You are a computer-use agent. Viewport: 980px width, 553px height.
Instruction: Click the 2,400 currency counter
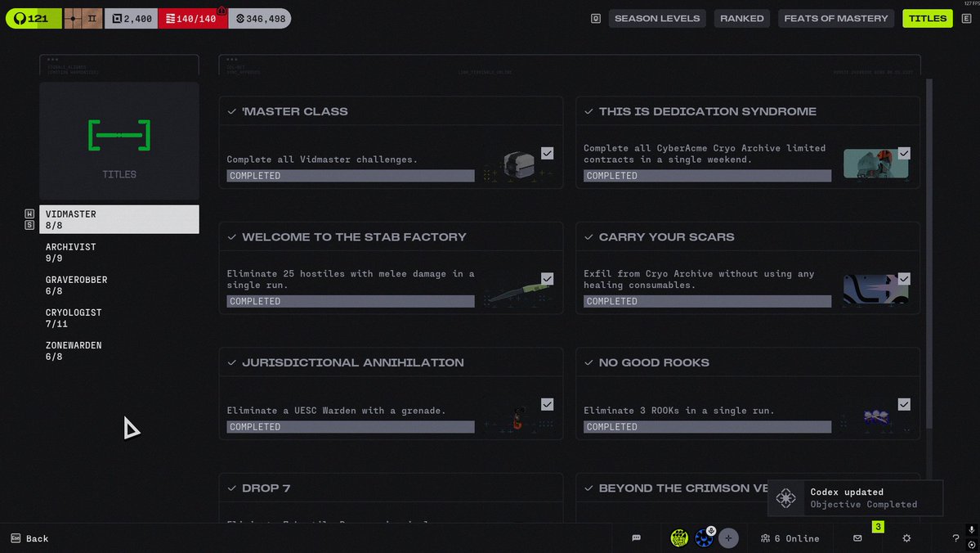click(132, 18)
